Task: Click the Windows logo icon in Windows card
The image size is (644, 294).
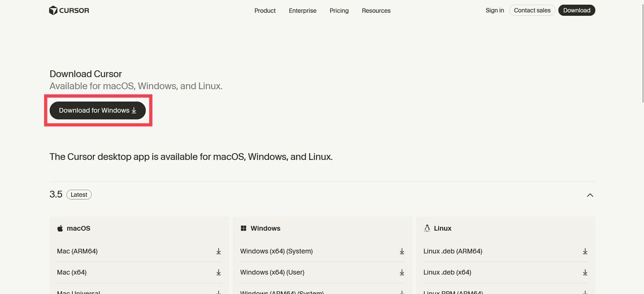Action: click(x=243, y=228)
